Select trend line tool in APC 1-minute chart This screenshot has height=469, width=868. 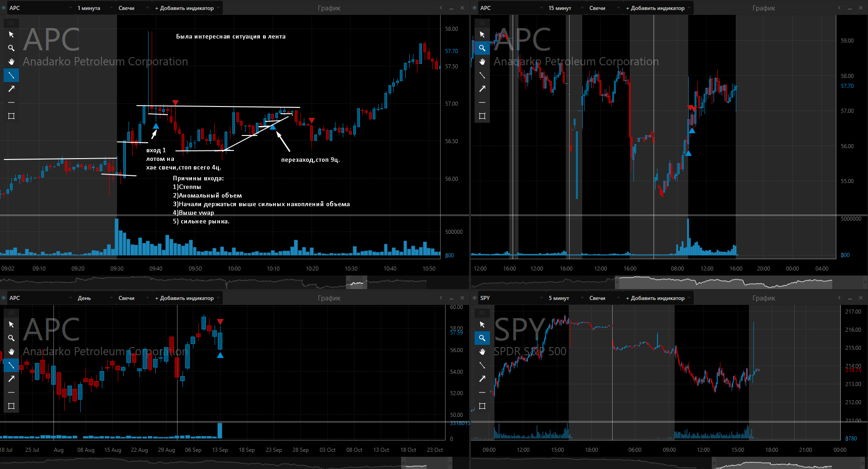point(11,75)
